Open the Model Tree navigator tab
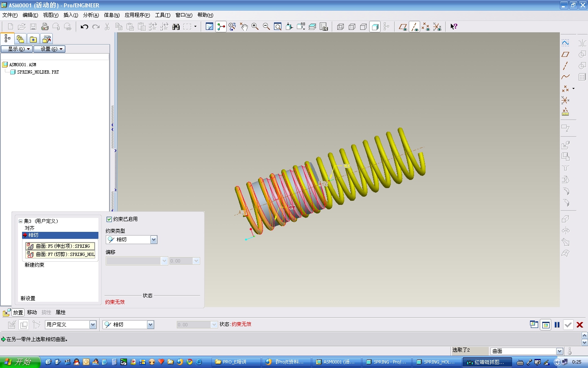 pyautogui.click(x=7, y=39)
